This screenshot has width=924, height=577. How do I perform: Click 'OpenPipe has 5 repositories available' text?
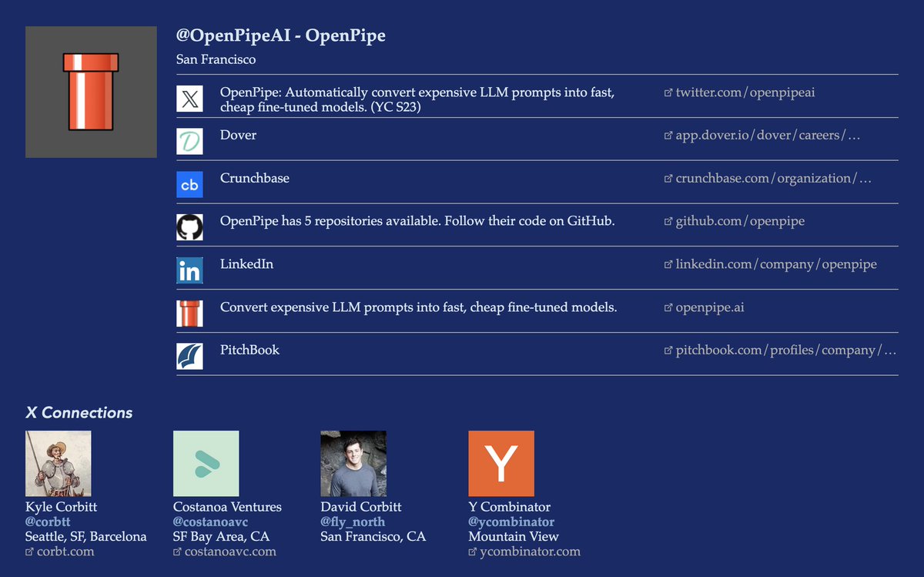pyautogui.click(x=417, y=221)
